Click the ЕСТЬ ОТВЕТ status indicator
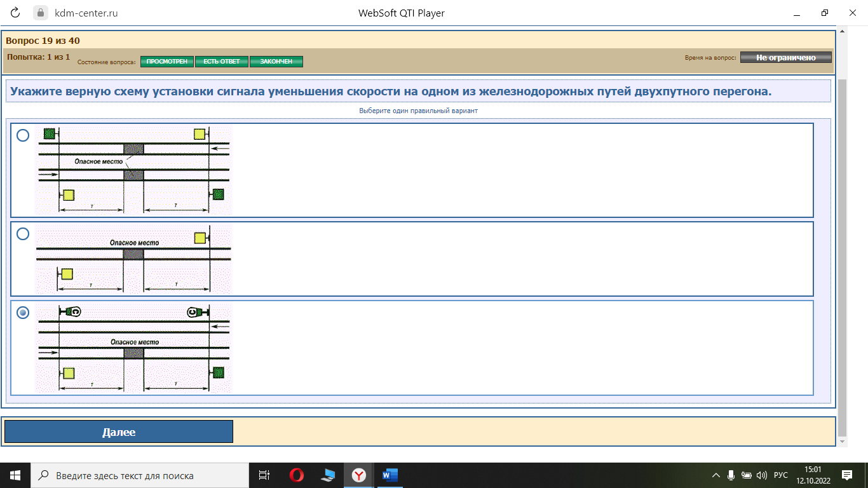This screenshot has height=488, width=868. click(222, 62)
